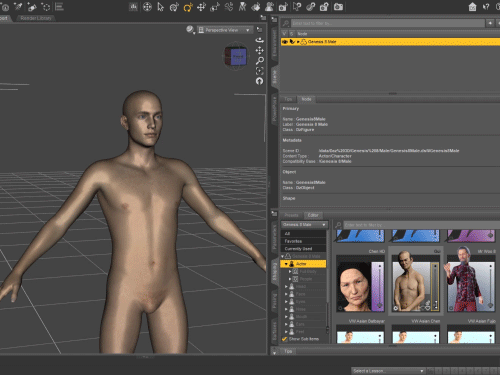Click the pane options icon above Scene filter
The width and height of the screenshot is (500, 375).
273,19
